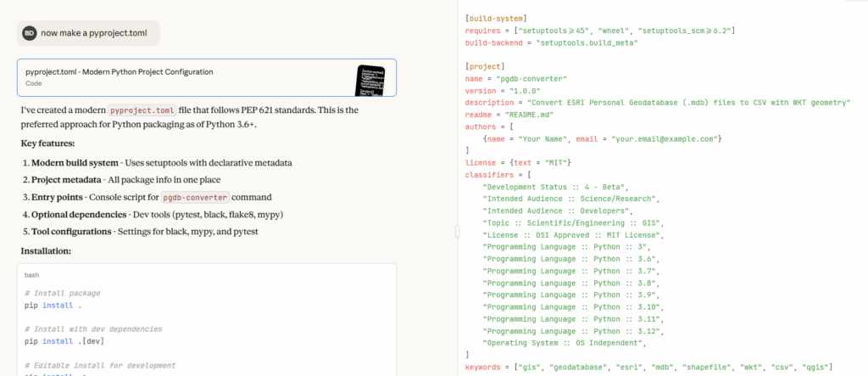Click the "Code" label under the artifact title
Screen dimensions: 868x376
coord(32,83)
